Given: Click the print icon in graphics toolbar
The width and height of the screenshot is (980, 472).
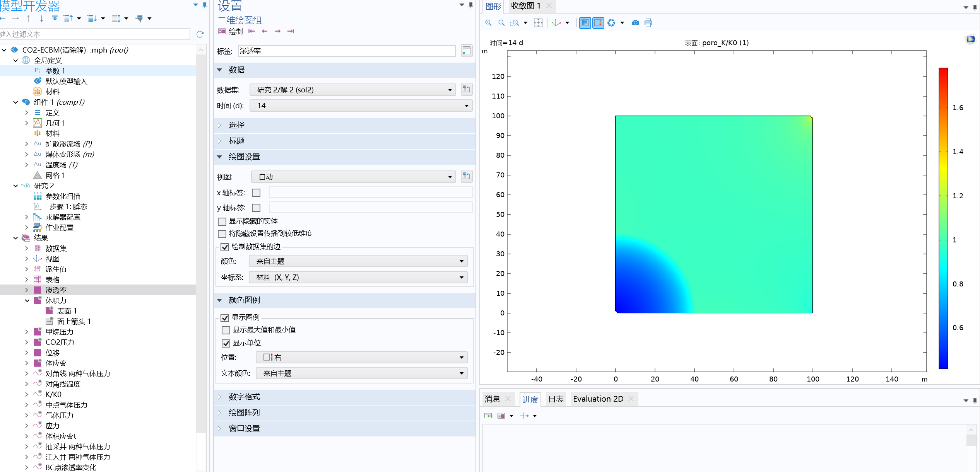Looking at the screenshot, I should [x=648, y=23].
